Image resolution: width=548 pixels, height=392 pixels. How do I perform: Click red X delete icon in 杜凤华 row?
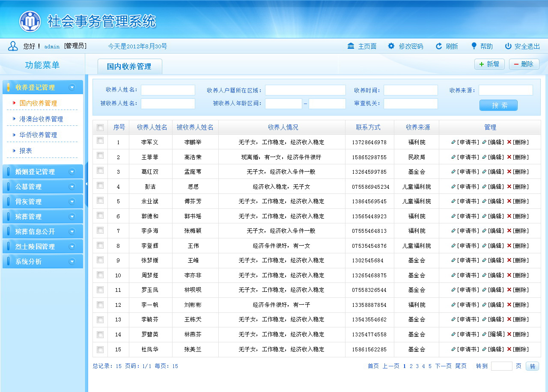[509, 349]
